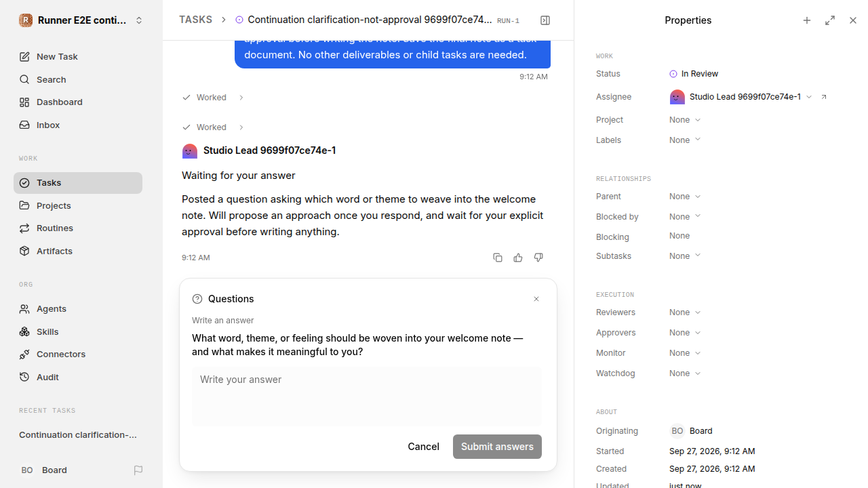Open the Reviewers dropdown
Image resolution: width=868 pixels, height=488 pixels.
685,312
